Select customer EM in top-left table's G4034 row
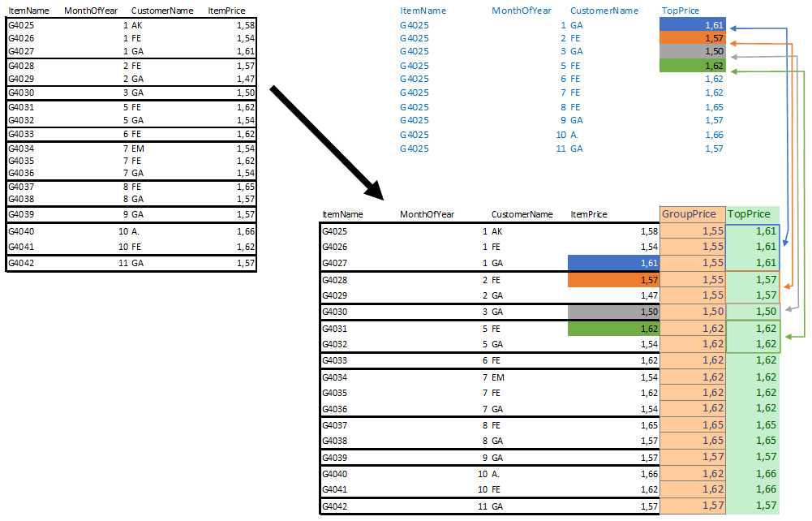Image resolution: width=812 pixels, height=521 pixels. tap(138, 149)
